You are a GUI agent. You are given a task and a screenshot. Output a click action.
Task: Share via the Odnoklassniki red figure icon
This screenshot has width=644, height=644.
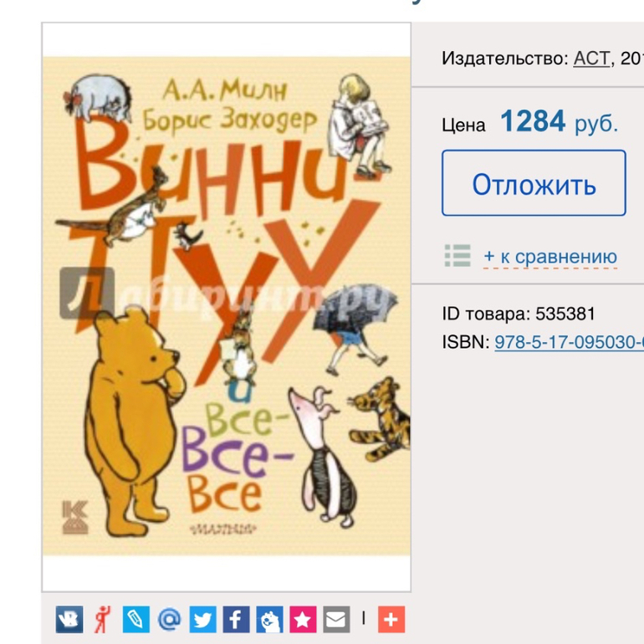coord(103,619)
